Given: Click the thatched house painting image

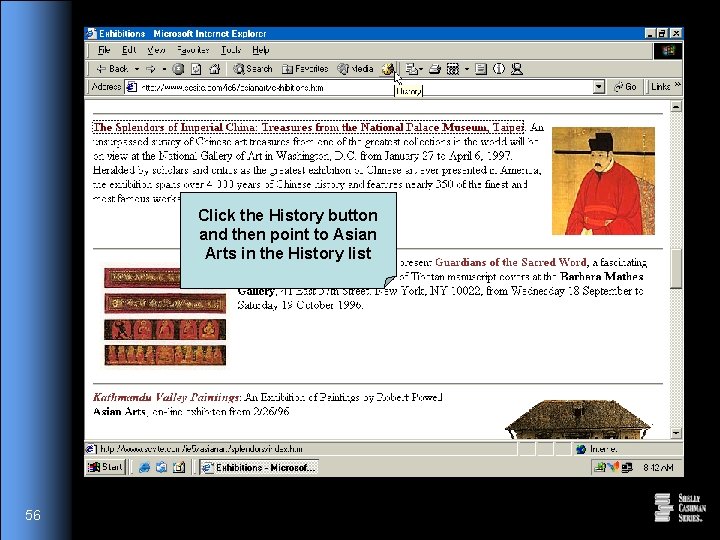Looking at the screenshot, I should [578, 419].
